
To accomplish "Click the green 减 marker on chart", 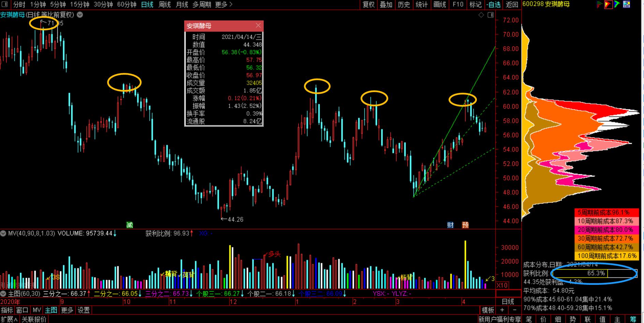I will 130,225.
